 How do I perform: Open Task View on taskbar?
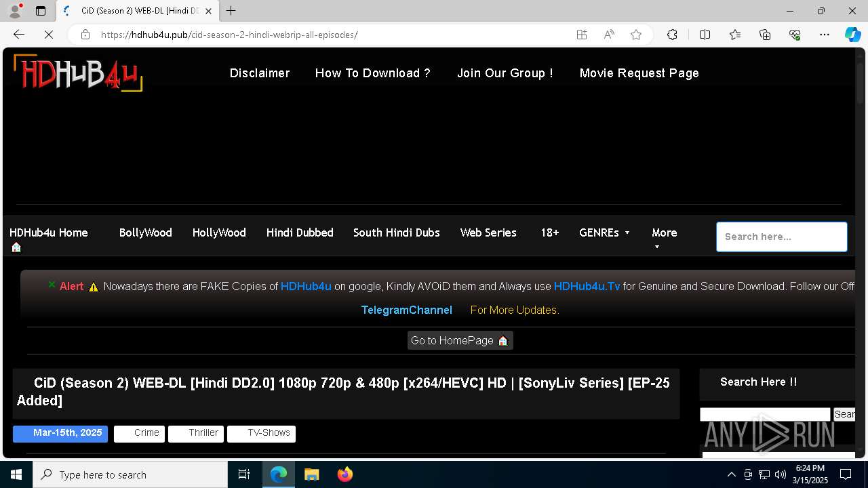coord(244,474)
